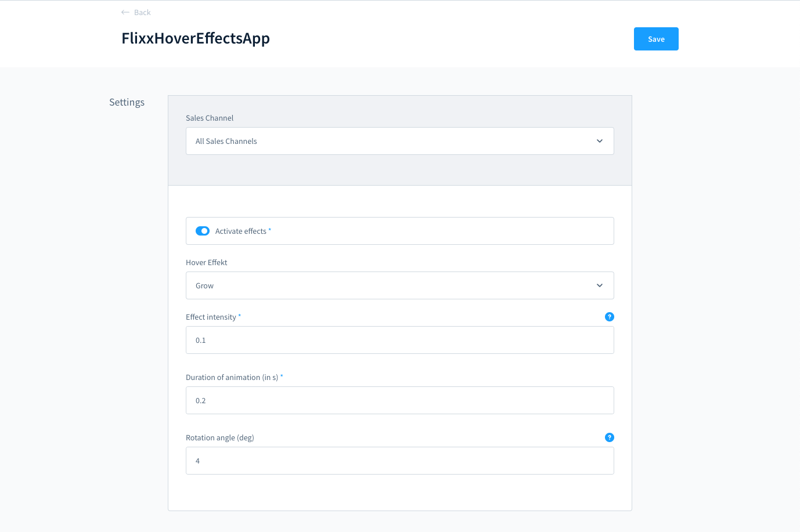
Task: Click the Effect intensity input field
Action: (399, 340)
